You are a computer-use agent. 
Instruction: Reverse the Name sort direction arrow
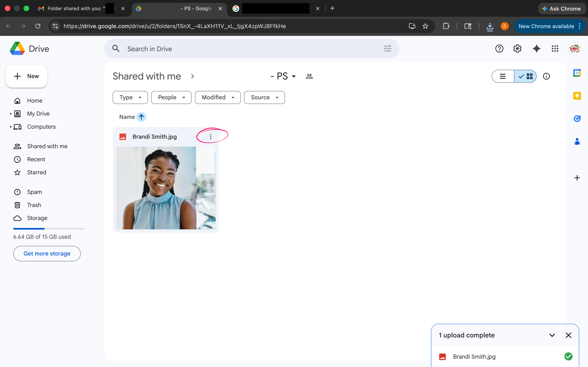click(141, 117)
